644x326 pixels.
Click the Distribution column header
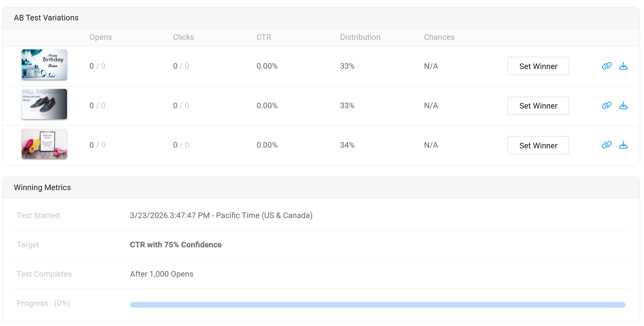point(360,37)
